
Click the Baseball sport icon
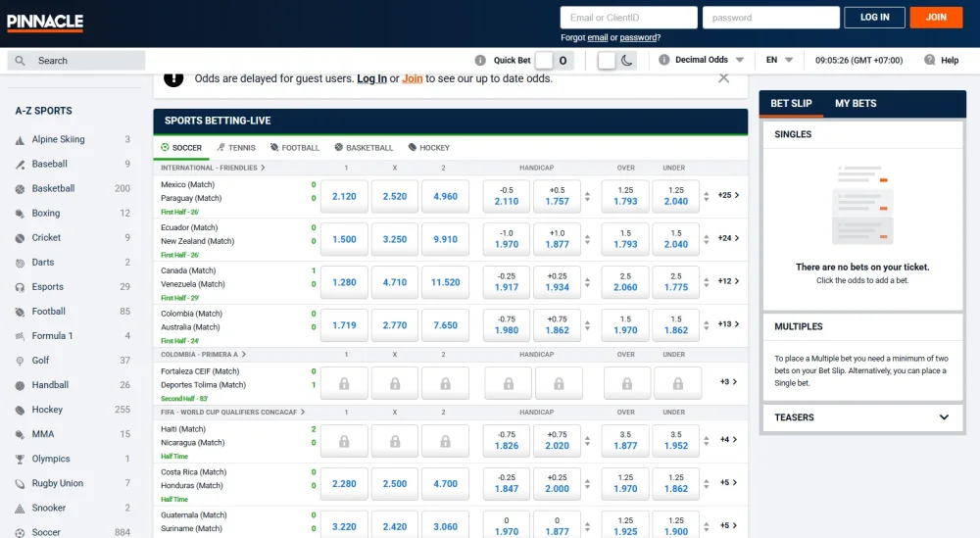point(20,165)
